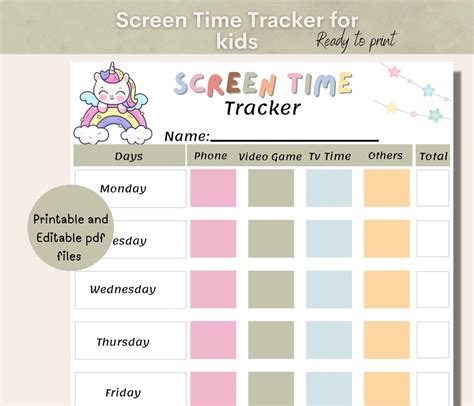The width and height of the screenshot is (474, 406).
Task: Click the Monday Total box
Action: [x=433, y=188]
